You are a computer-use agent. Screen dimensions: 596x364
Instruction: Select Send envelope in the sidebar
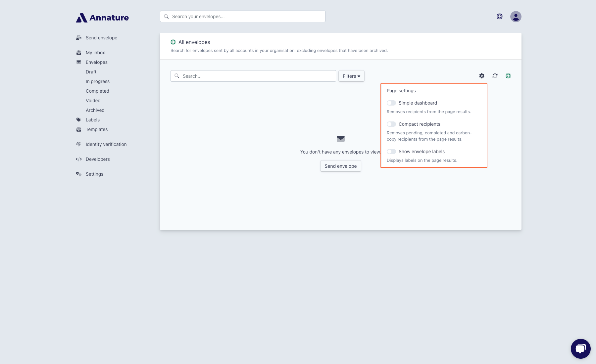101,38
